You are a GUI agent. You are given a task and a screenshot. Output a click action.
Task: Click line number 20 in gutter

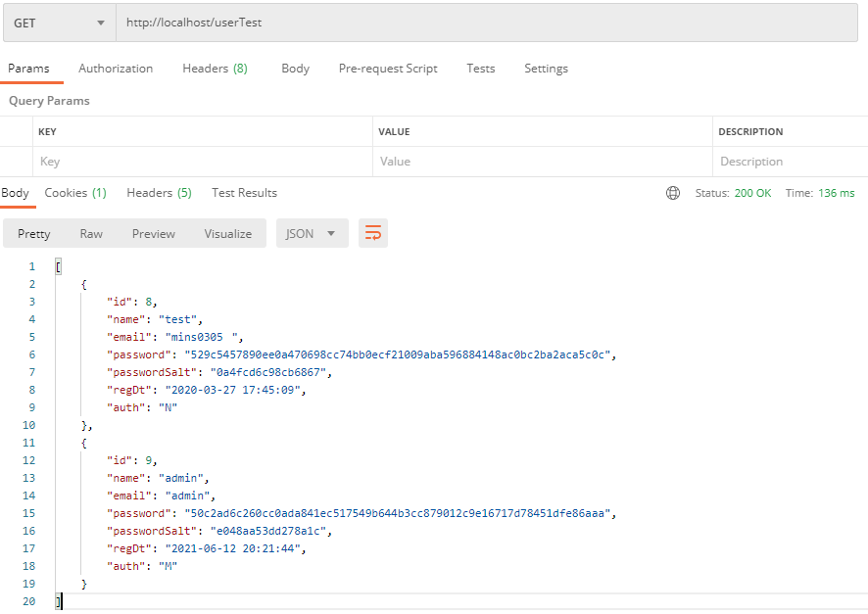tap(28, 602)
